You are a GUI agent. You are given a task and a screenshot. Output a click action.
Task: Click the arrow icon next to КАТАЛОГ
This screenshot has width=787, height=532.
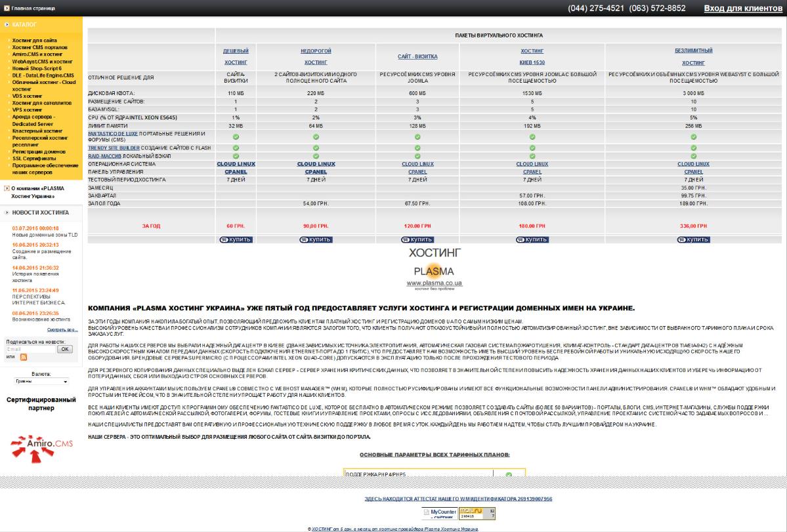(x=7, y=24)
